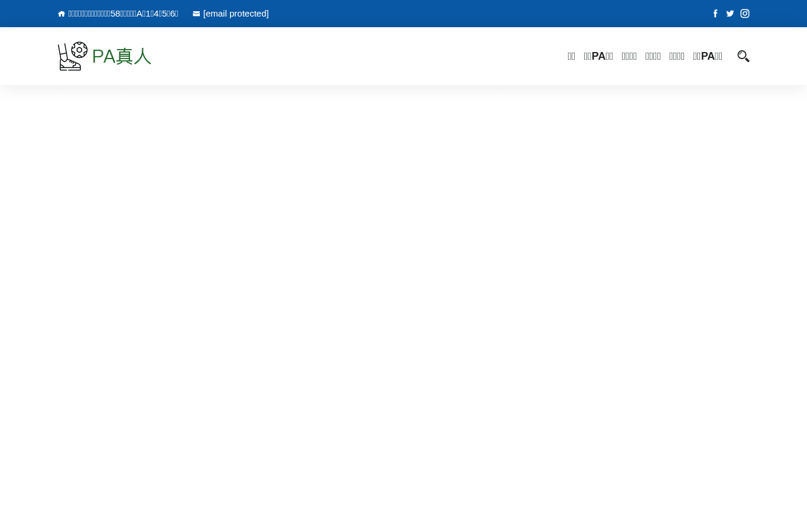Click the soccer boot logo image

(73, 56)
